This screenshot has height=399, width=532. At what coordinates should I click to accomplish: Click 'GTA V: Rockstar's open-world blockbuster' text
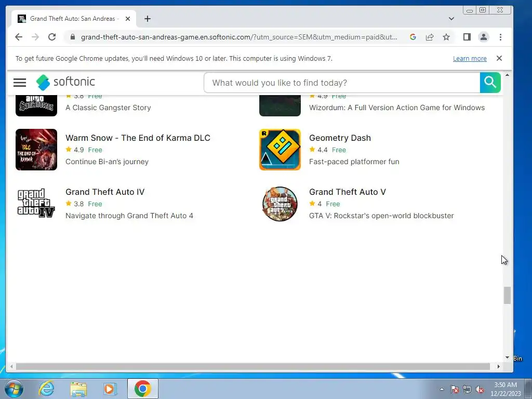click(x=381, y=216)
